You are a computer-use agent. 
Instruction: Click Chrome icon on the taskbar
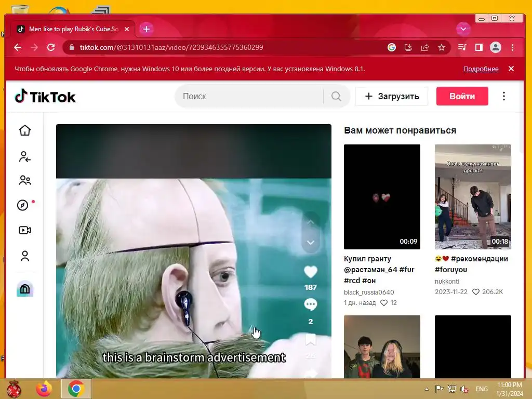[76, 389]
